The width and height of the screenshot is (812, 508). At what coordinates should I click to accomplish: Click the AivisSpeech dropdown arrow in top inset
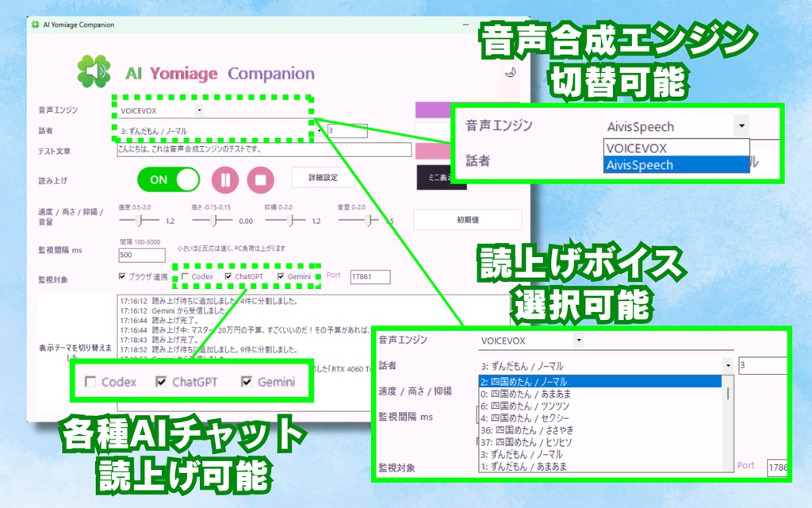pos(741,126)
